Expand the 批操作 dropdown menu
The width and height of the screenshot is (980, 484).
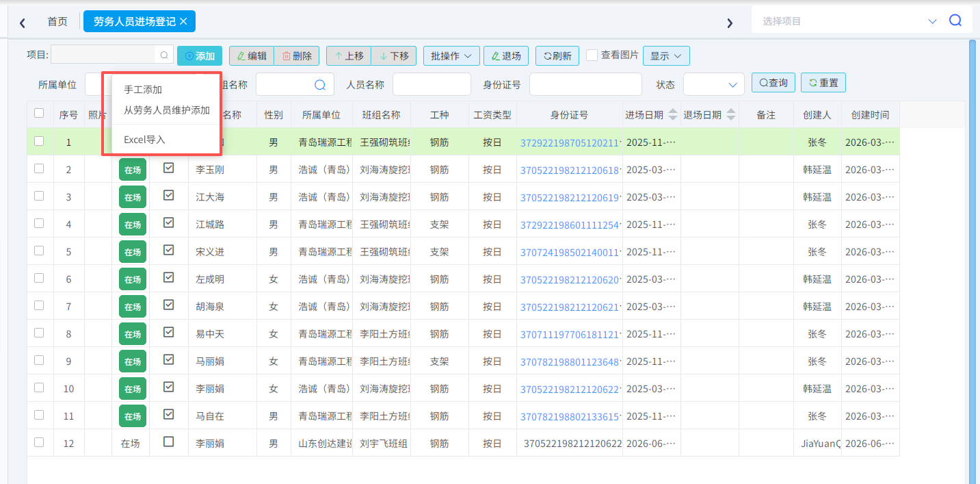(x=451, y=56)
